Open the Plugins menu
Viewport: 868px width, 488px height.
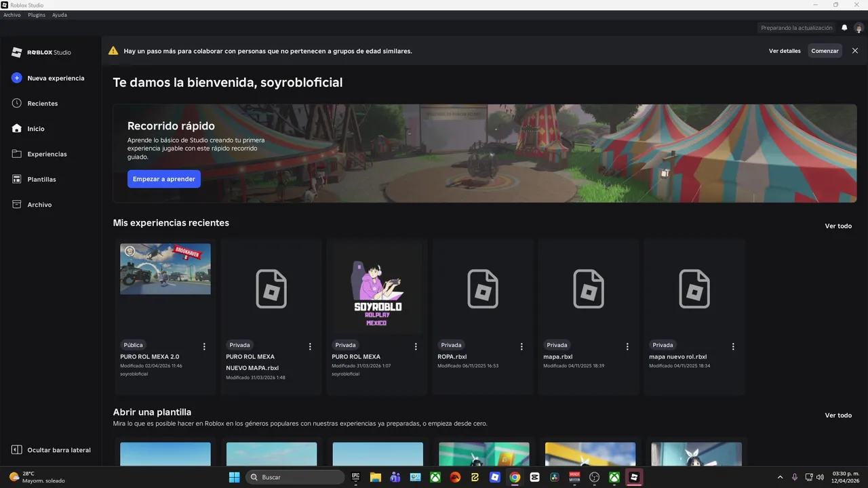tap(37, 15)
